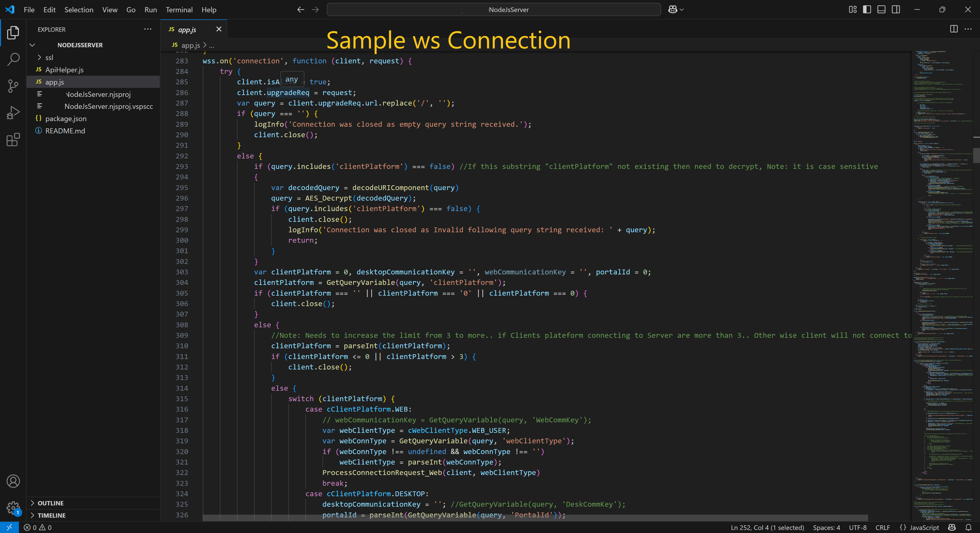Click 'upgradeReq' on line 286

288,92
